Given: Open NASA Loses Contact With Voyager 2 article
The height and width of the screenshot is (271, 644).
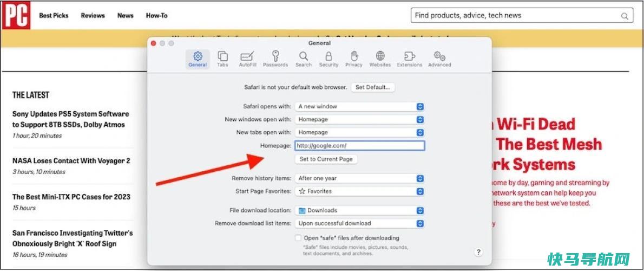Looking at the screenshot, I should (x=71, y=161).
